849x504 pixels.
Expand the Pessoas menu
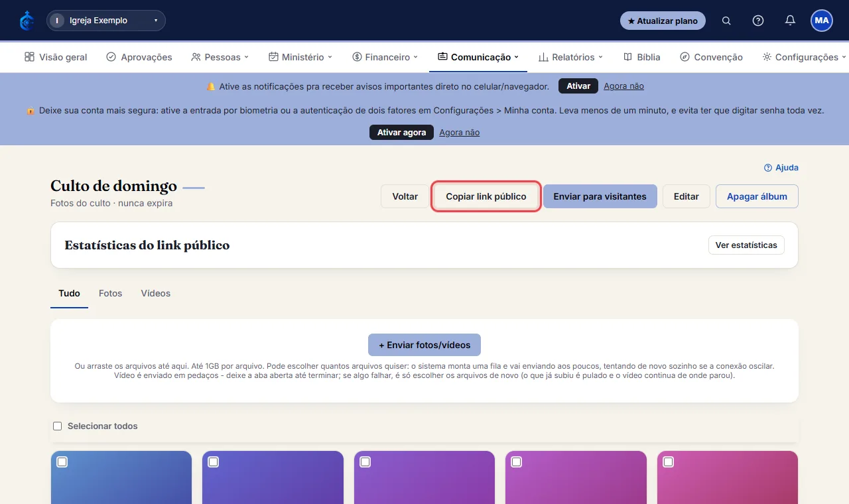[220, 57]
